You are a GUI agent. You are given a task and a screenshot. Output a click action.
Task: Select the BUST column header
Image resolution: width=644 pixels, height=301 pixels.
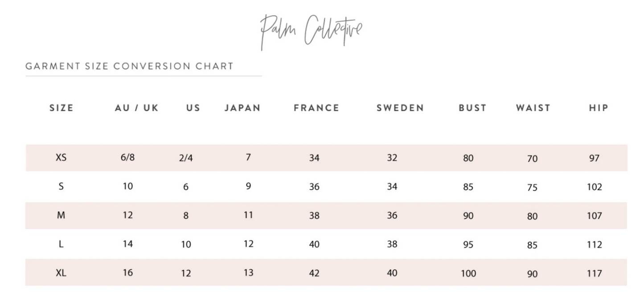[x=472, y=108]
